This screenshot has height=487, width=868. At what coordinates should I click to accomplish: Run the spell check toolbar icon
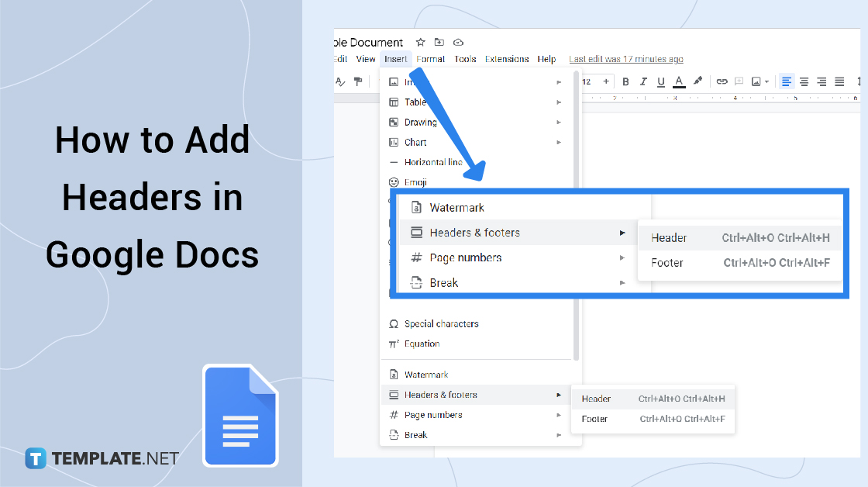tap(340, 82)
